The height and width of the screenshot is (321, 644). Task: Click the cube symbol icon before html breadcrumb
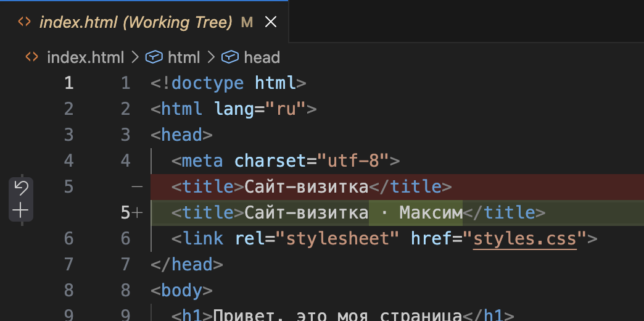click(154, 57)
